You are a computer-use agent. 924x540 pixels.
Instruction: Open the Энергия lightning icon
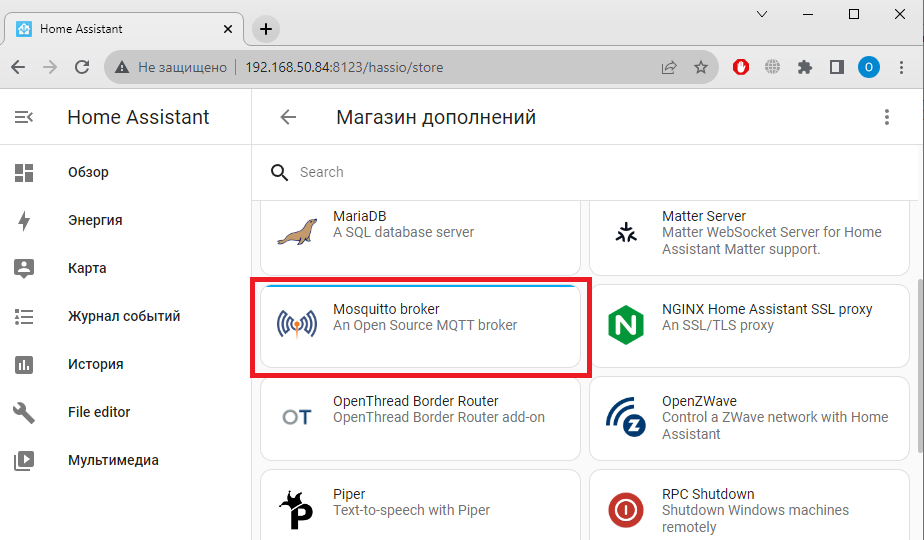click(x=24, y=220)
